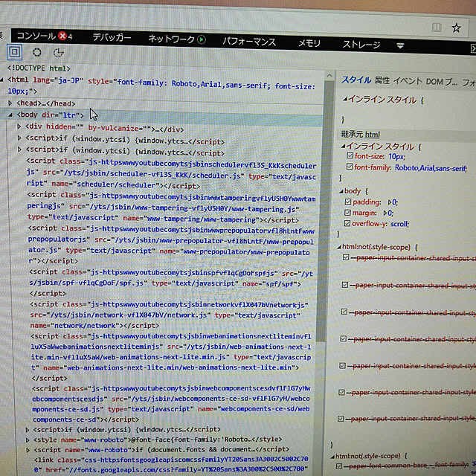476x476 pixels.
Task: Click the html inheritance source link
Action: (373, 135)
